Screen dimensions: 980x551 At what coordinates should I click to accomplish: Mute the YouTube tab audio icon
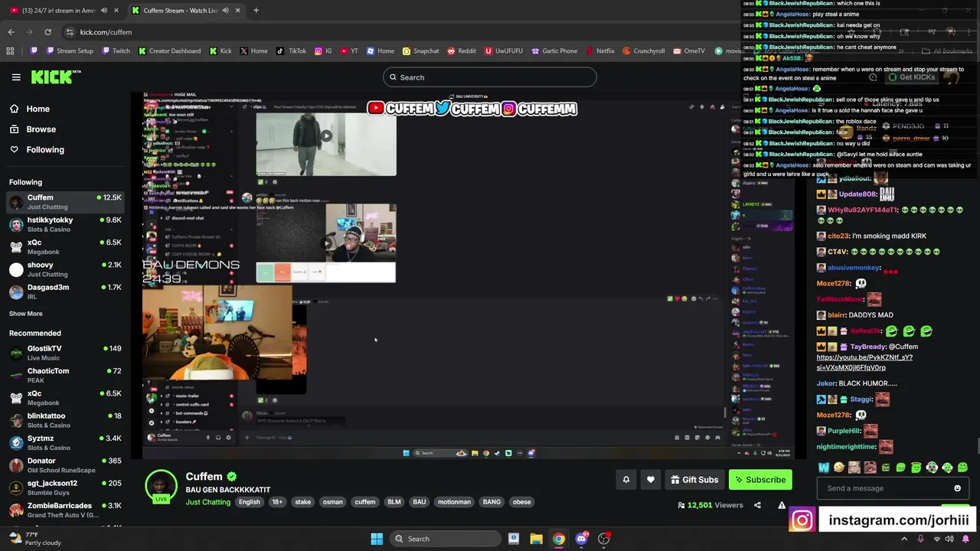(x=103, y=11)
